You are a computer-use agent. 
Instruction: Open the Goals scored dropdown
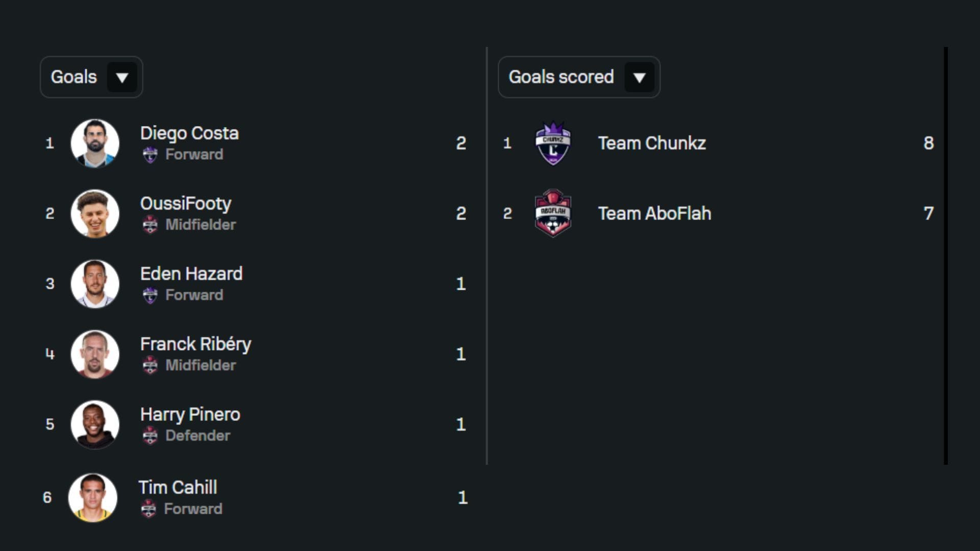coord(579,77)
